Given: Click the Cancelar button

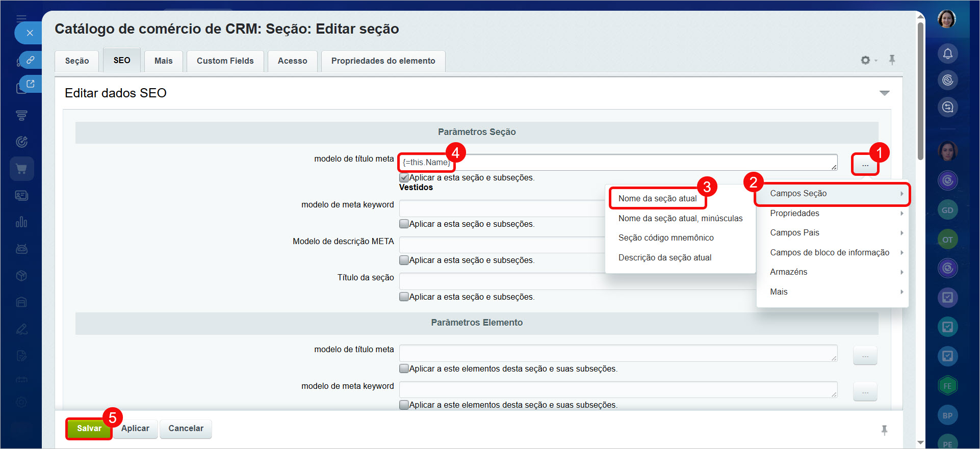Looking at the screenshot, I should click(x=186, y=428).
